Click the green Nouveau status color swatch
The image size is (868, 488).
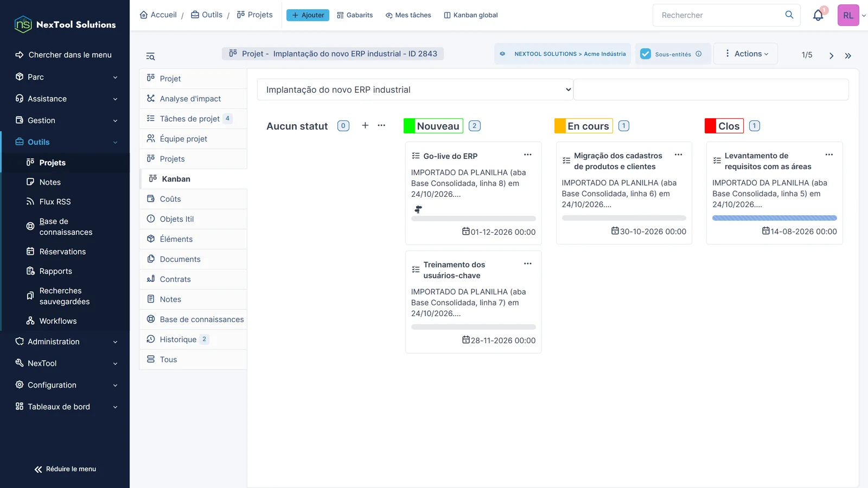pos(410,126)
